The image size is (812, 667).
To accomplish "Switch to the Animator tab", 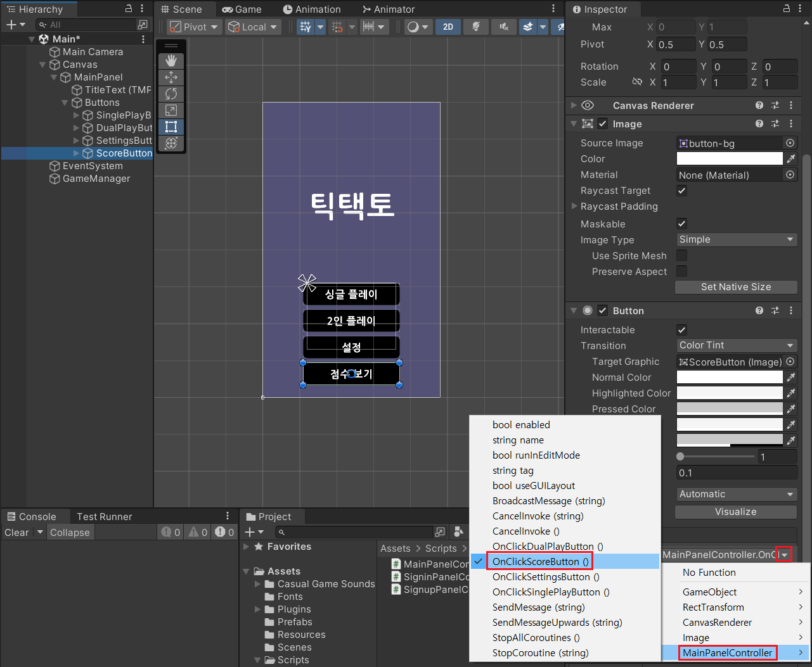I will coord(389,9).
